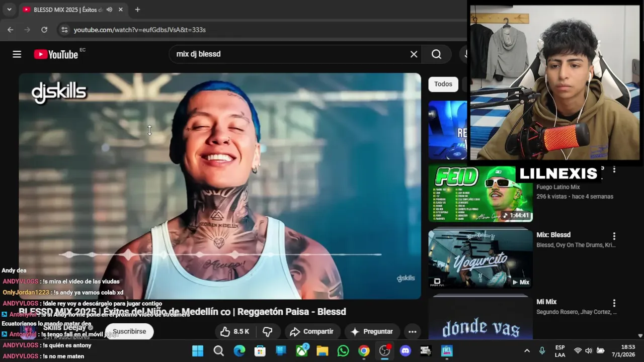Open the tab search dropdown arrow
The image size is (644, 362).
tap(9, 10)
